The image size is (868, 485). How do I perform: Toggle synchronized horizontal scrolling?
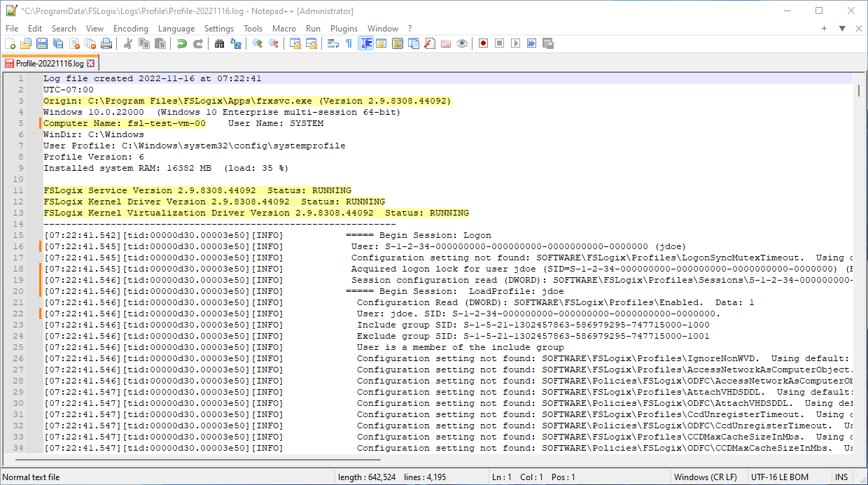(x=311, y=43)
